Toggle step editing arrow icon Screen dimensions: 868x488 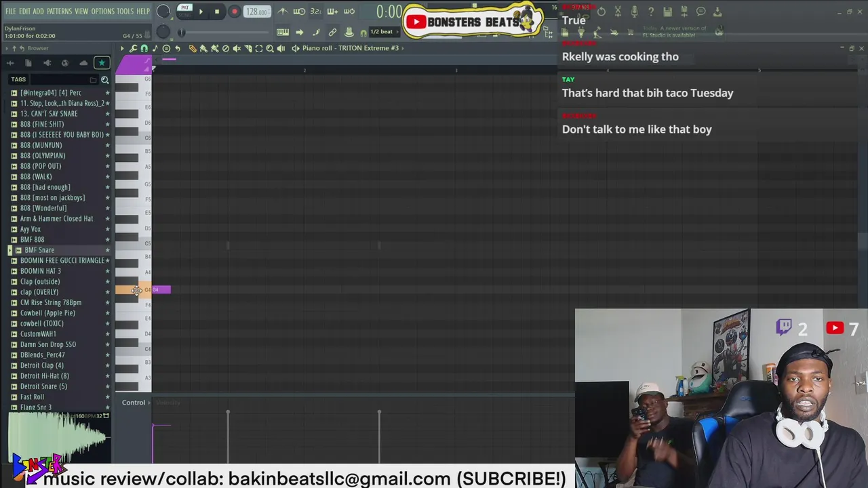click(300, 32)
